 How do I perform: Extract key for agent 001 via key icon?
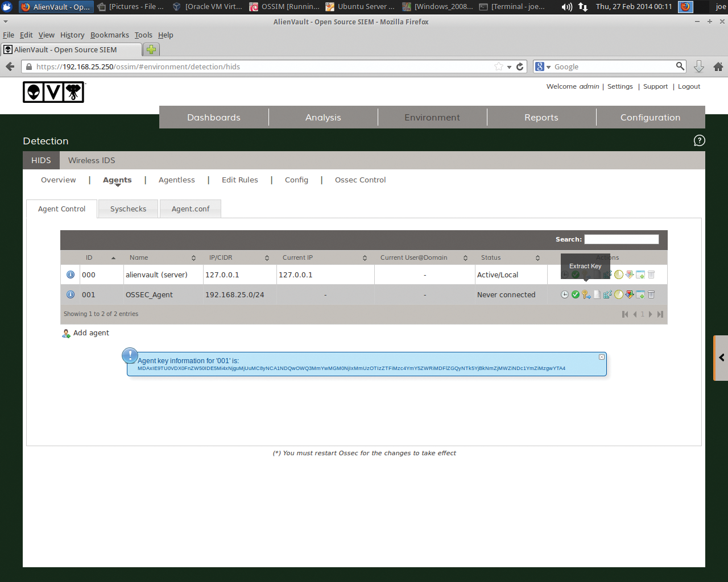(586, 294)
